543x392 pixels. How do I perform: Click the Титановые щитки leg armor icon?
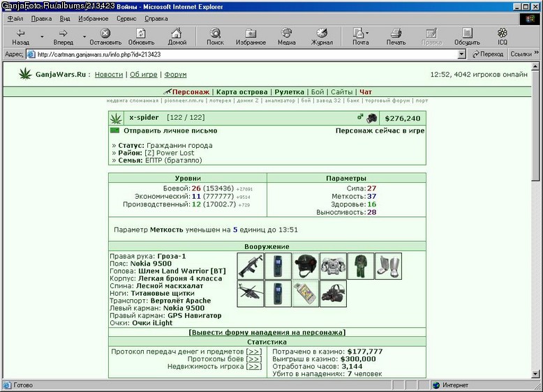pos(389,266)
